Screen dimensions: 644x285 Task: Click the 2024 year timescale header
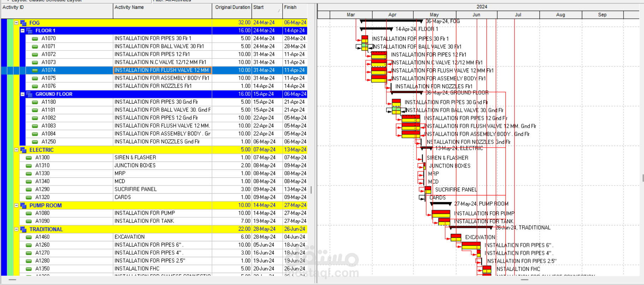[x=481, y=7]
